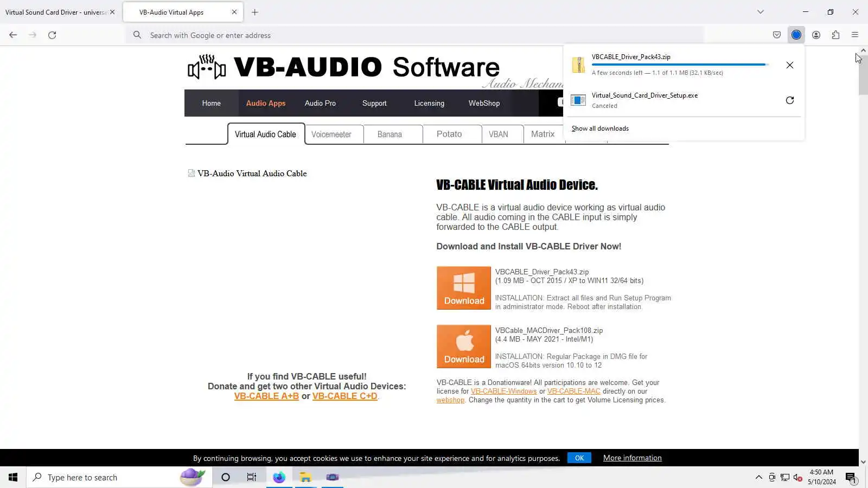Select the Virtual Audio Cable tab
Screen dimensions: 868x488
click(x=266, y=134)
